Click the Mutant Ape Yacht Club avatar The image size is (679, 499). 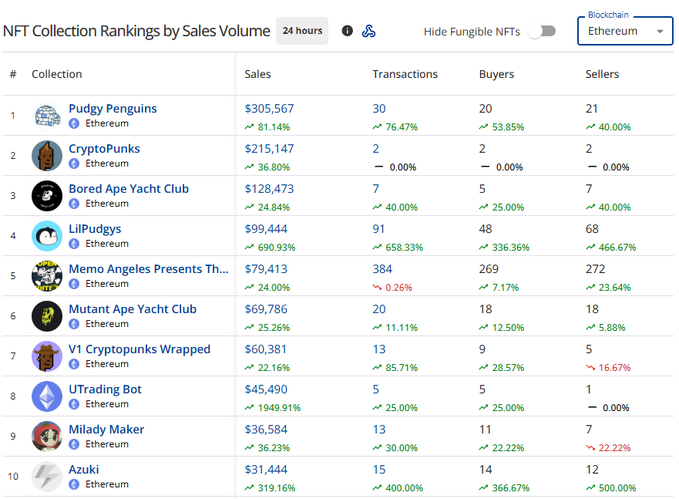pyautogui.click(x=47, y=316)
